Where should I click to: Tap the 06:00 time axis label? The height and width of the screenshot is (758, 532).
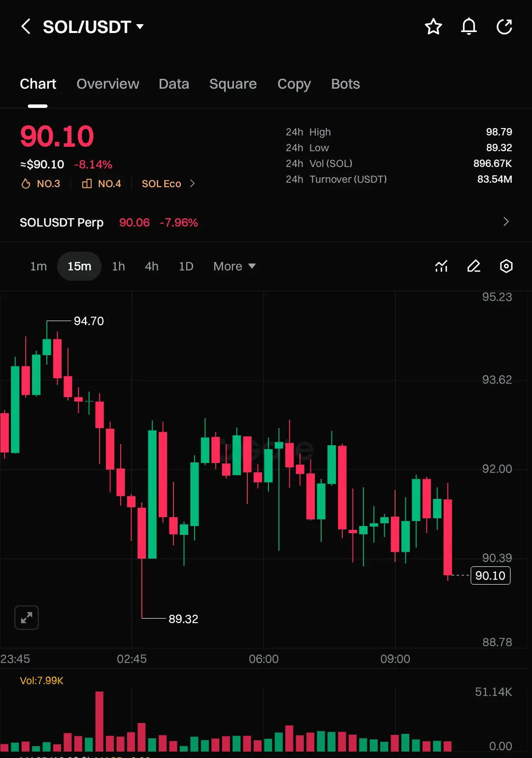pos(264,659)
